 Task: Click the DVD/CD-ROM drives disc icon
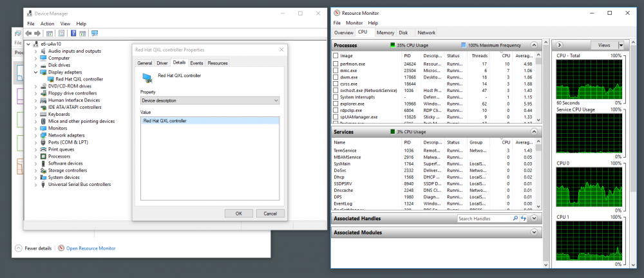[x=43, y=86]
